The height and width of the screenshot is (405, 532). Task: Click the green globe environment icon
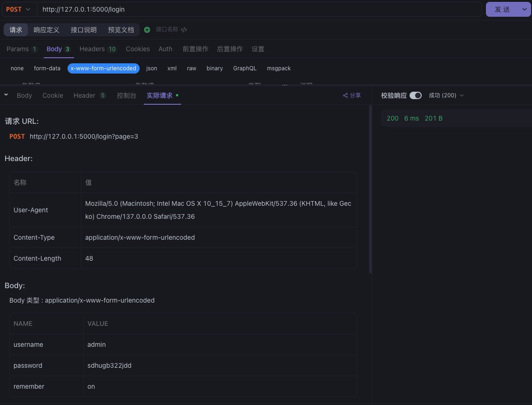tap(147, 30)
